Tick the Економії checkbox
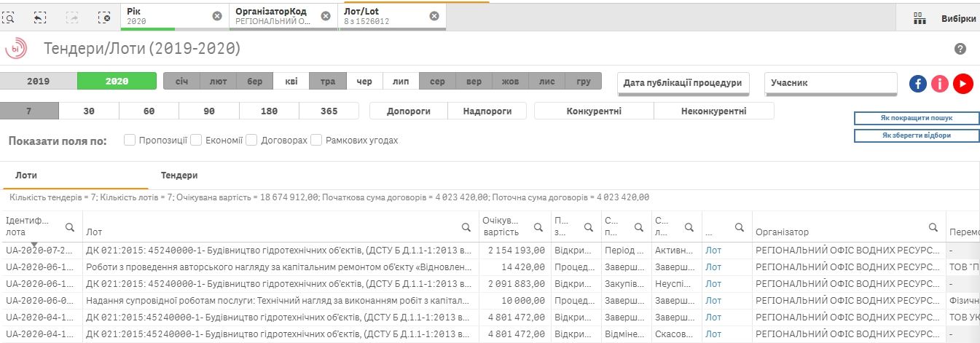Screen dimensions: 980x343 click(x=196, y=140)
